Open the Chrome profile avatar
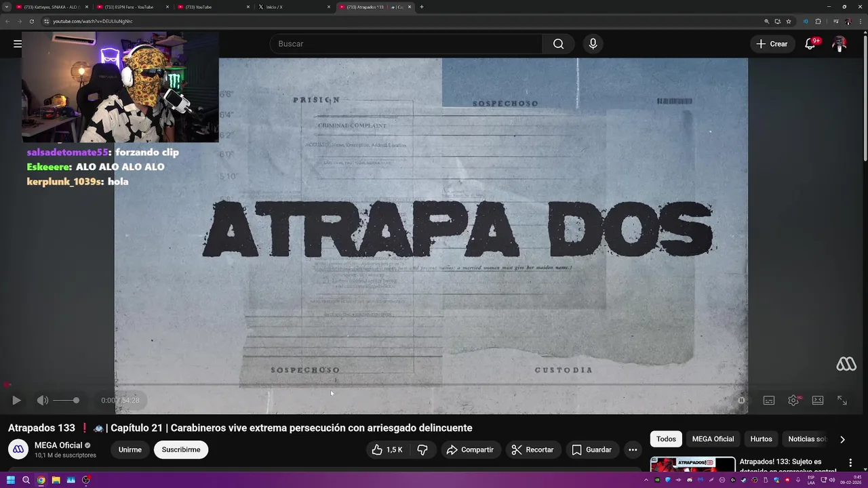The height and width of the screenshot is (488, 868). click(x=848, y=21)
